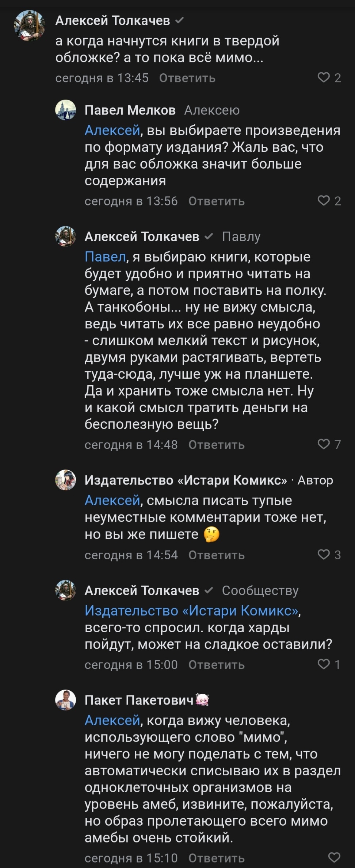Like the Истари Комикс publisher comment
This screenshot has width=355, height=868.
(324, 554)
